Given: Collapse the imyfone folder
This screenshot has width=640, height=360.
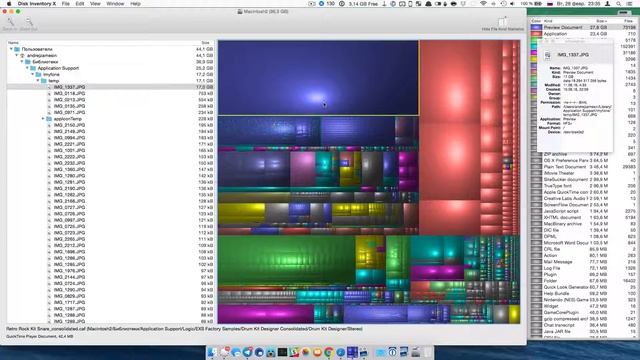Looking at the screenshot, I should 33,74.
